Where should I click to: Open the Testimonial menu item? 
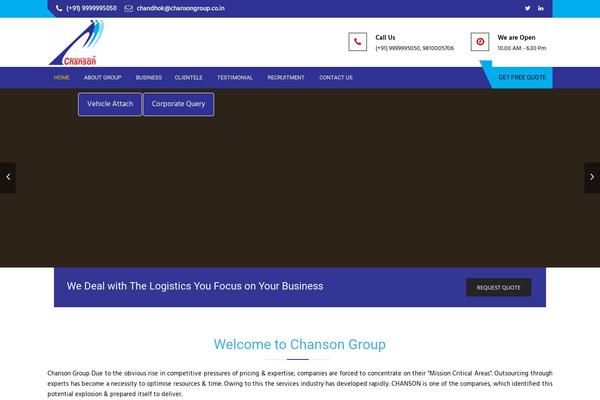point(235,77)
